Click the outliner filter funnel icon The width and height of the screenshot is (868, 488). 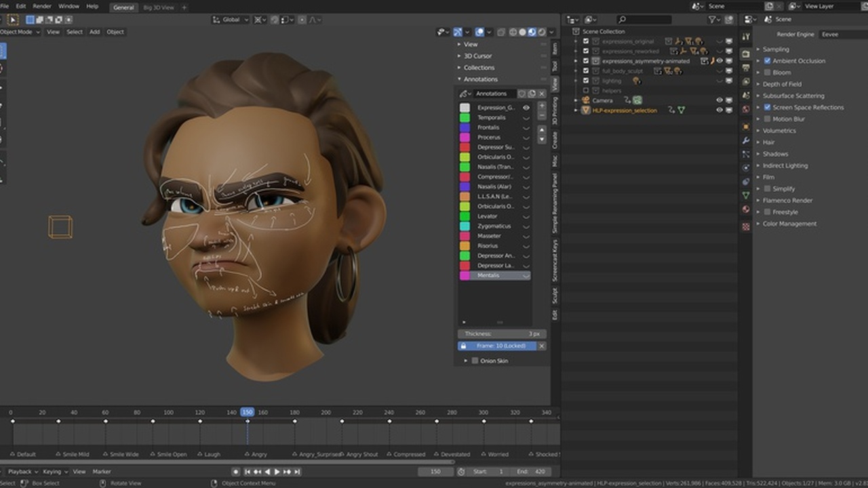(713, 20)
